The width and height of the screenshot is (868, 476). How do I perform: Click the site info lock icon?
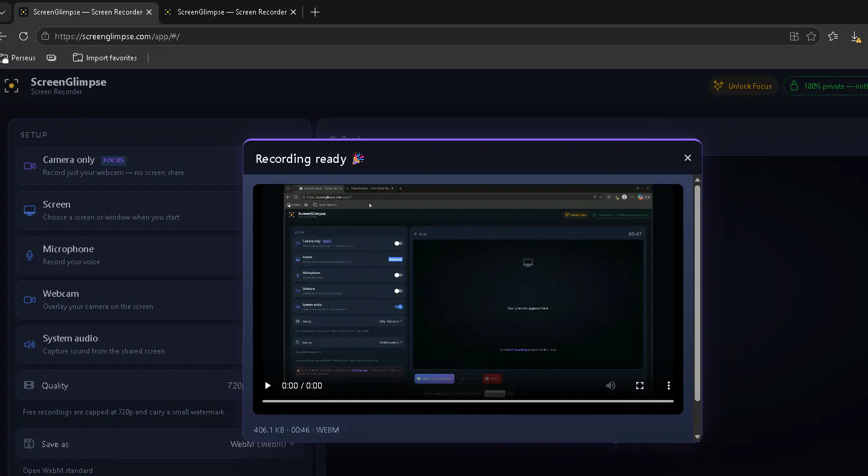[x=45, y=36]
